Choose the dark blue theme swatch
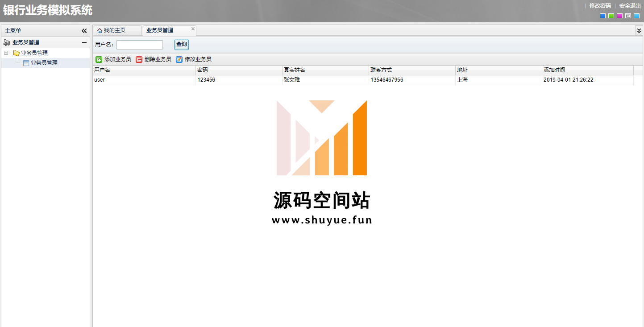Screen dimensions: 644x327 point(602,16)
